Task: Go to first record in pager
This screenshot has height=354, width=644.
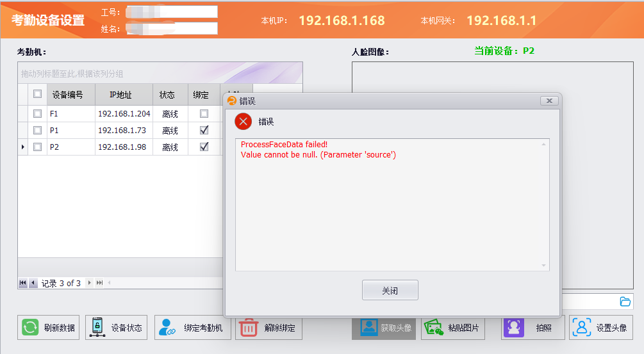Action: (x=23, y=283)
